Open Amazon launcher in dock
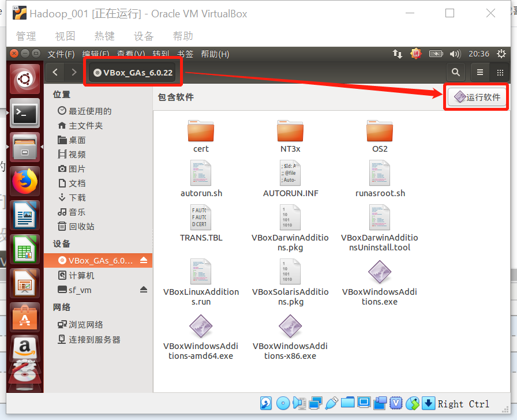This screenshot has height=420, width=517. pyautogui.click(x=25, y=348)
